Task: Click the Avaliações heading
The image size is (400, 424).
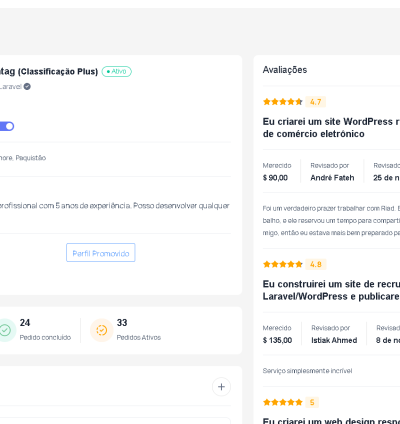Action: [x=285, y=70]
